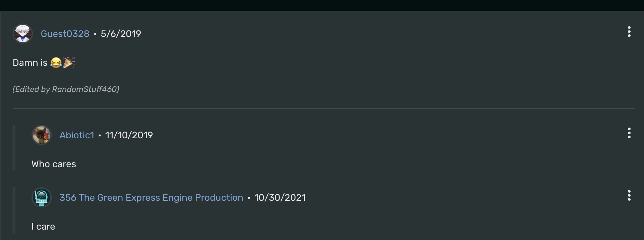
Task: Click the 10/30/2021 reply timestamp
Action: tap(280, 198)
